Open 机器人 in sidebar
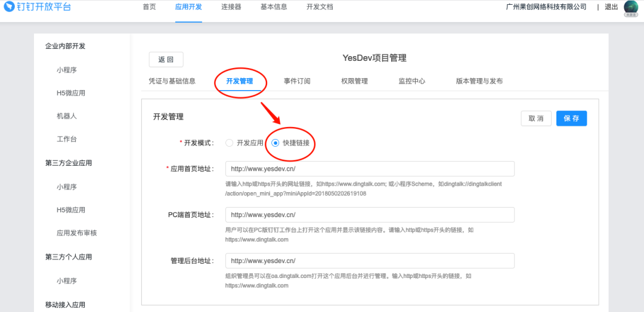 (x=67, y=116)
